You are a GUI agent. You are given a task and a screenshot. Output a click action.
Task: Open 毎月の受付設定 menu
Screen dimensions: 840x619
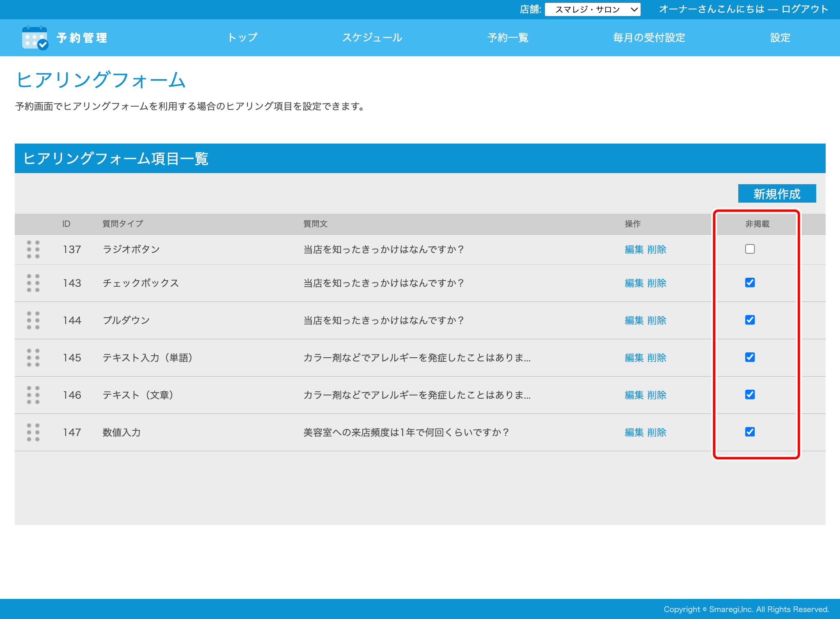click(x=649, y=38)
